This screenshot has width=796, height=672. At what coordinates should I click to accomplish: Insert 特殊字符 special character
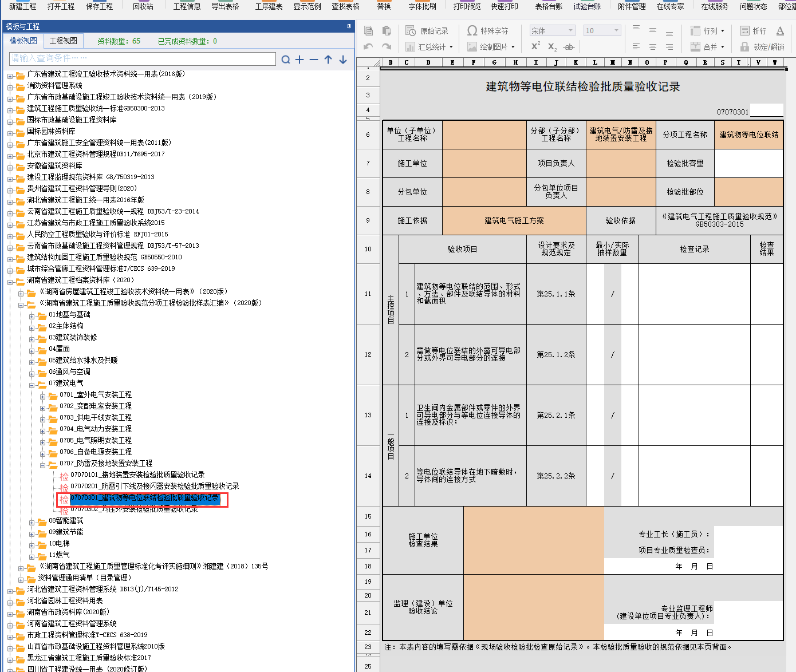point(488,31)
